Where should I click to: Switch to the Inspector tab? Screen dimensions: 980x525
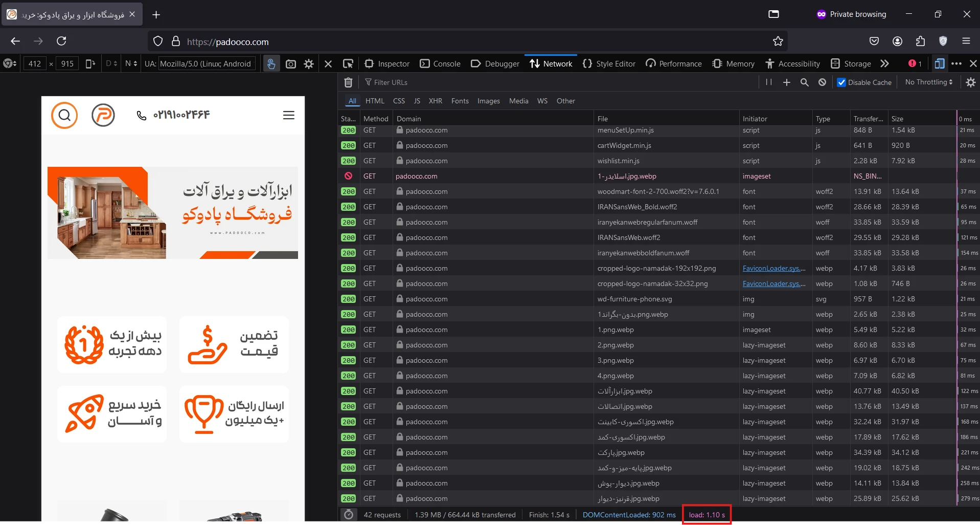pyautogui.click(x=387, y=64)
